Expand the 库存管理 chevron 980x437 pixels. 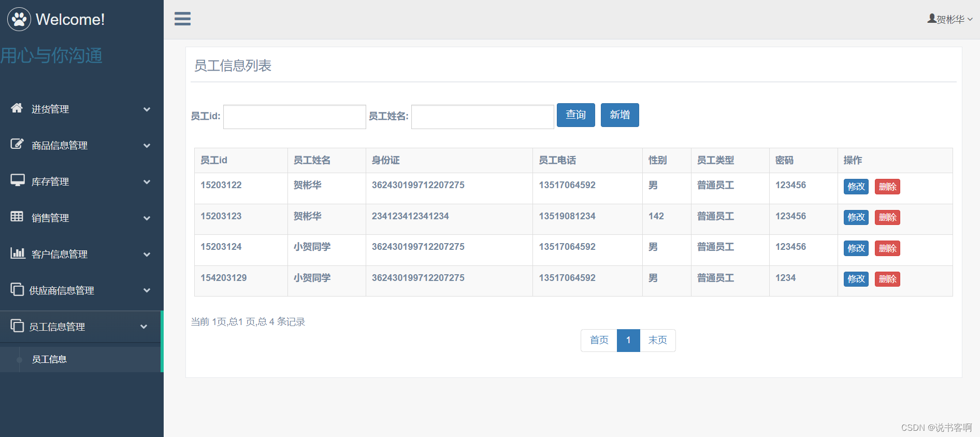[x=147, y=182]
